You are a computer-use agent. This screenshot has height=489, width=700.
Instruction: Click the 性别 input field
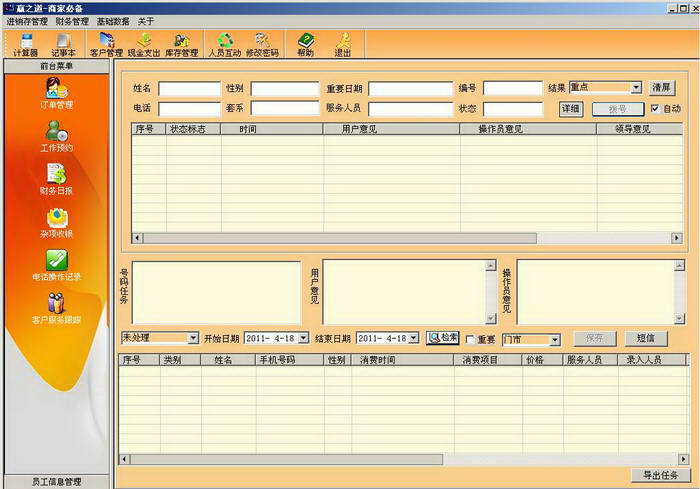point(285,88)
